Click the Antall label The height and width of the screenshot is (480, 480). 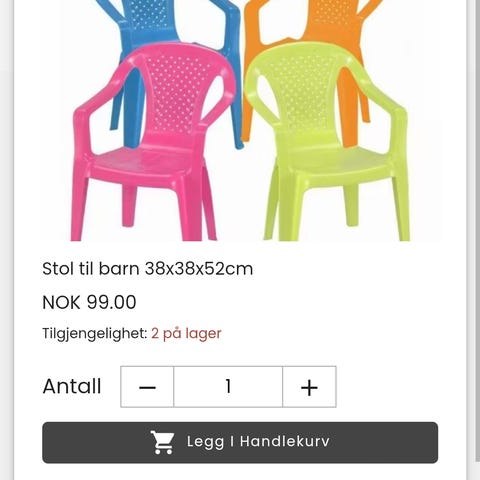click(x=72, y=386)
